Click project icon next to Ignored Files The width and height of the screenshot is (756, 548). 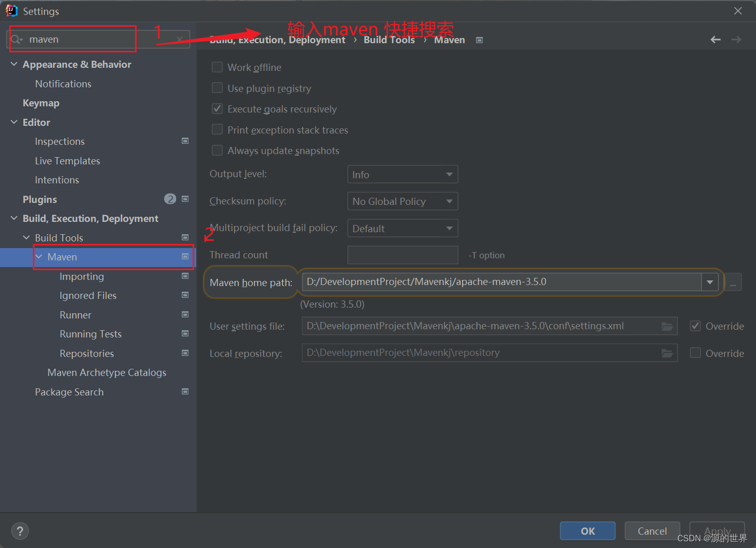point(185,295)
